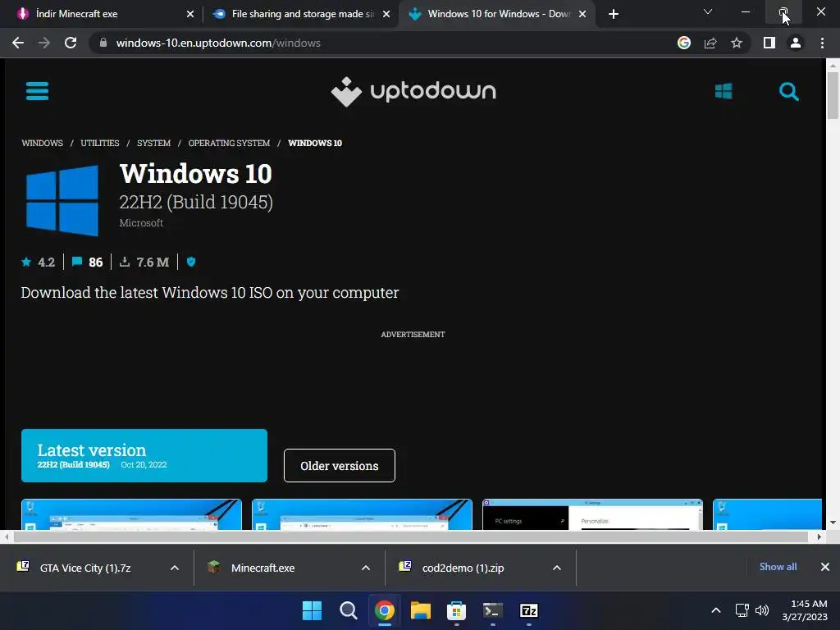The width and height of the screenshot is (840, 630).
Task: Click the address bar URL
Action: (x=218, y=43)
